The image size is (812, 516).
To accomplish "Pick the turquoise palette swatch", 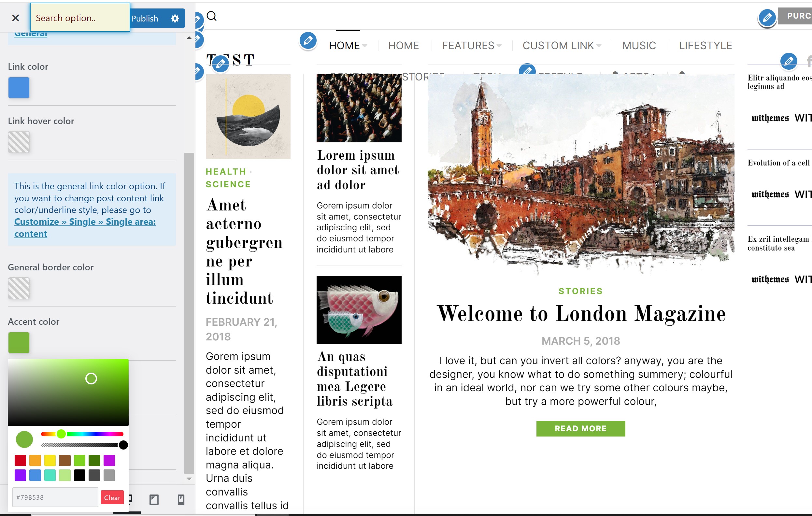I will pyautogui.click(x=50, y=475).
